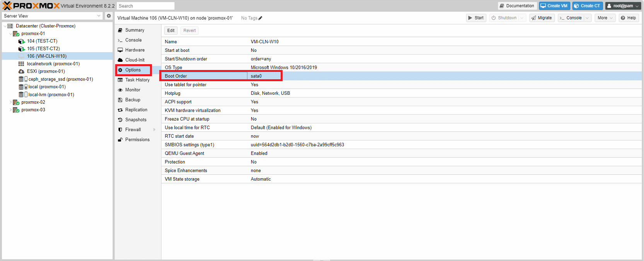The height and width of the screenshot is (261, 644).
Task: Click the Create CT button
Action: point(588,6)
